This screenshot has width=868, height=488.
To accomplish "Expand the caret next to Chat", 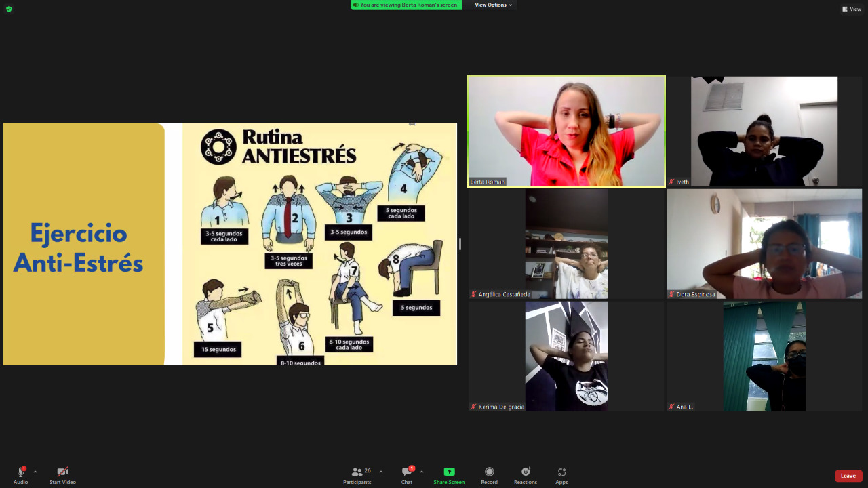I will point(422,472).
